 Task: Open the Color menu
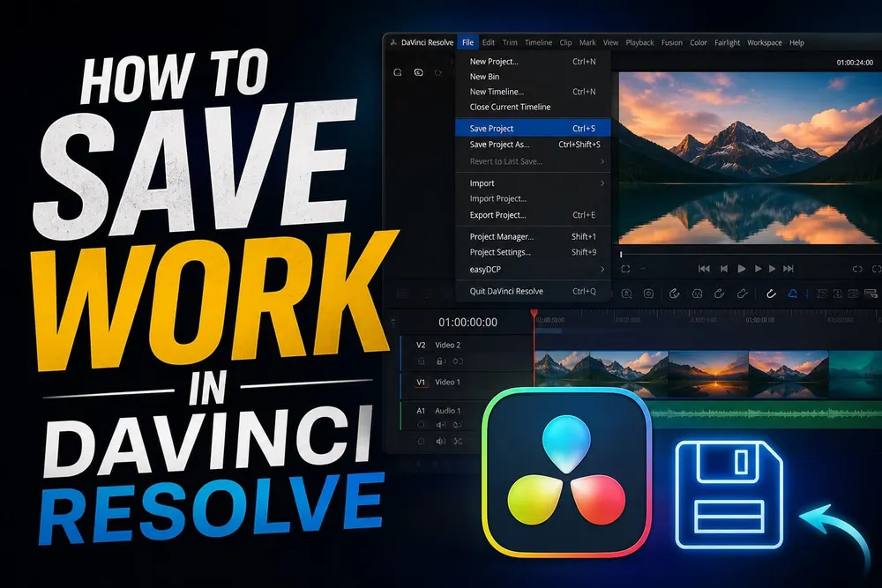pos(698,42)
